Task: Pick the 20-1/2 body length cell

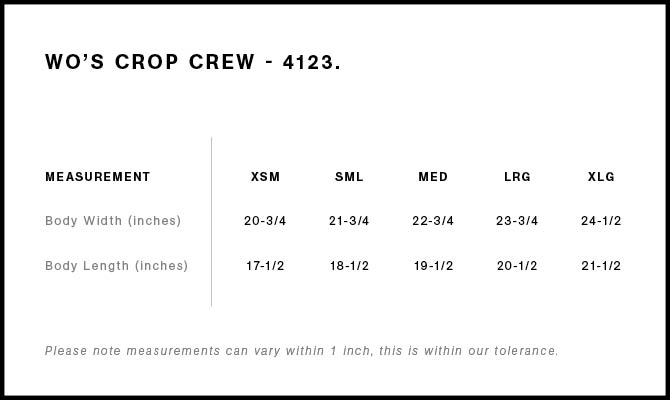Action: (x=517, y=266)
